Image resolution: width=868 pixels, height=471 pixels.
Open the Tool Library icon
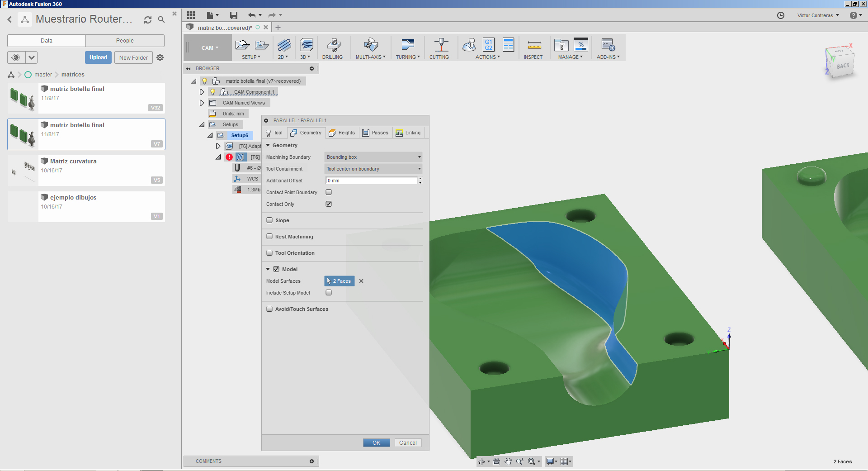pyautogui.click(x=561, y=45)
